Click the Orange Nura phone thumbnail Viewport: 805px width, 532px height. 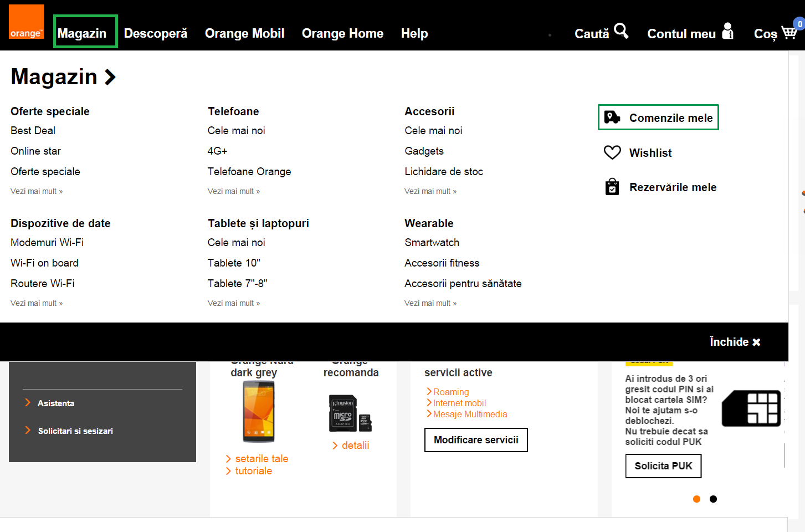(x=258, y=412)
